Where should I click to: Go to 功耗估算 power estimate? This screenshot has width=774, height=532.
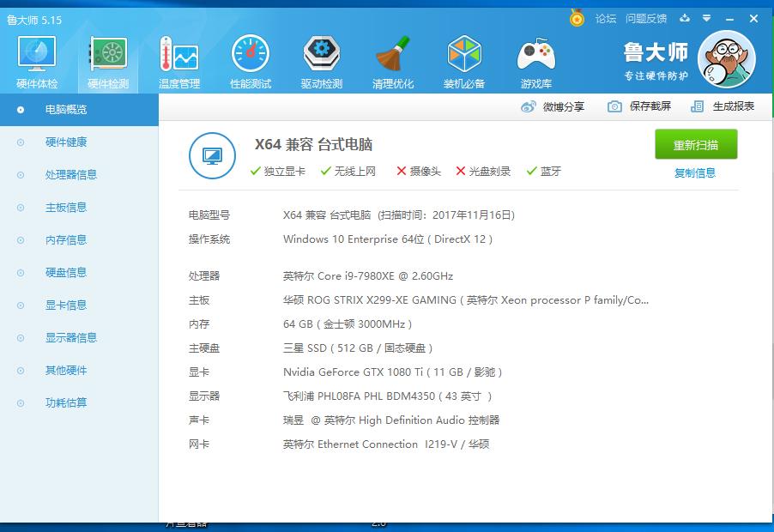click(x=66, y=402)
